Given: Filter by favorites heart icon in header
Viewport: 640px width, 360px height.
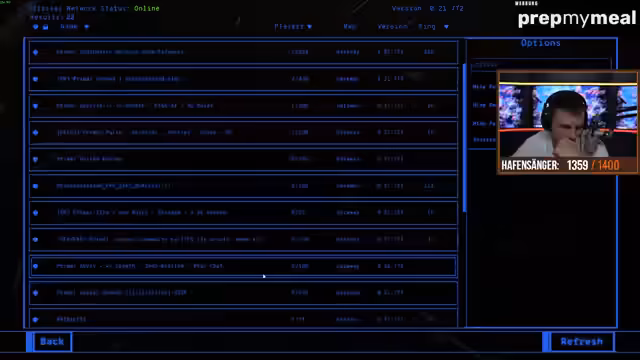Looking at the screenshot, I should 36,27.
